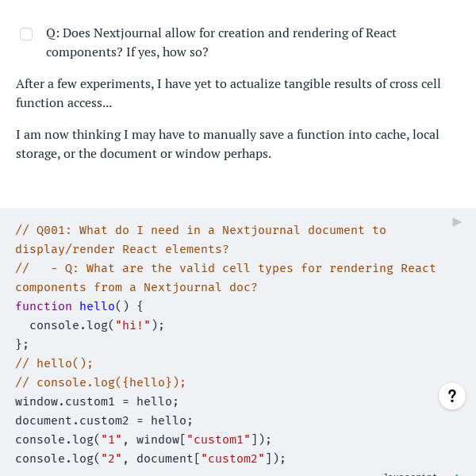Click the Q001 comment line in code
Image resolution: width=476 pixels, height=476 pixels.
coord(200,230)
